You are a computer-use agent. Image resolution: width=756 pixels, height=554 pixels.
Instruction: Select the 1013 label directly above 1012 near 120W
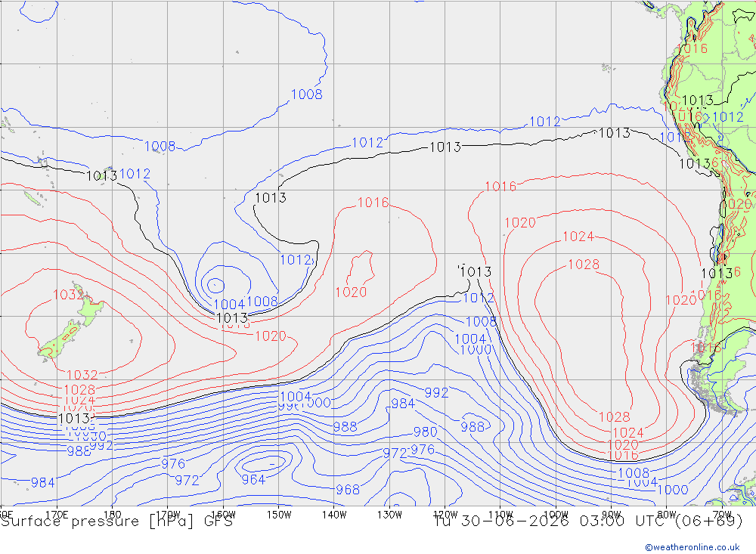[x=476, y=271]
